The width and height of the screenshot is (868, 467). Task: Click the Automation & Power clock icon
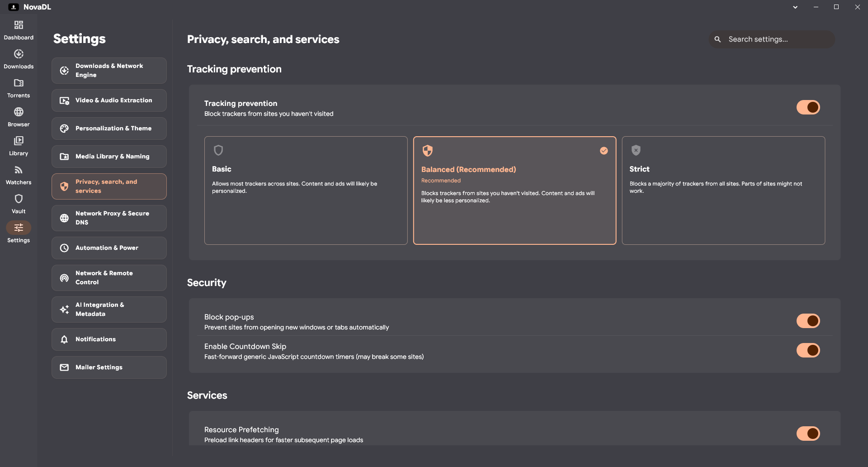[64, 248]
